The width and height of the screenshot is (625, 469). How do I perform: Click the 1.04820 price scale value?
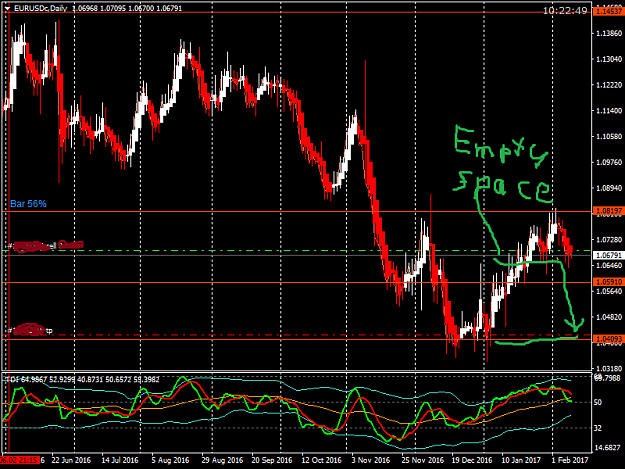(x=609, y=317)
